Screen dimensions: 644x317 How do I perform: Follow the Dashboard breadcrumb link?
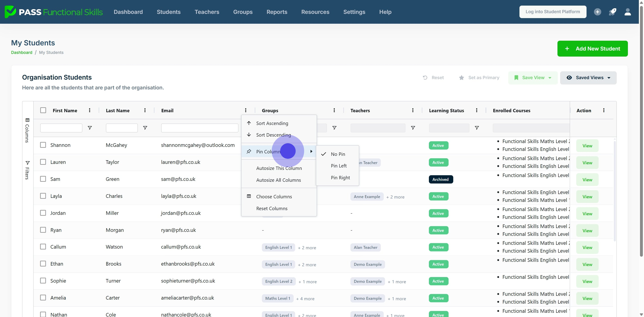tap(22, 52)
